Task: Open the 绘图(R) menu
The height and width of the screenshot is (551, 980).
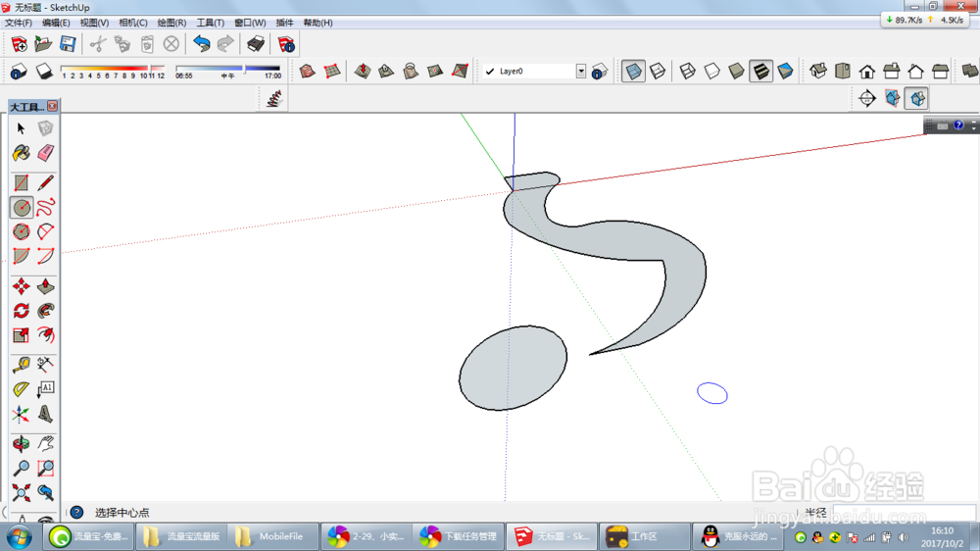Action: click(171, 23)
